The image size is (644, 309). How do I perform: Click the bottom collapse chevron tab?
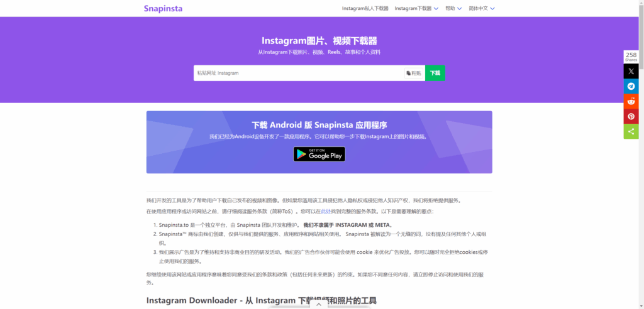click(x=319, y=305)
